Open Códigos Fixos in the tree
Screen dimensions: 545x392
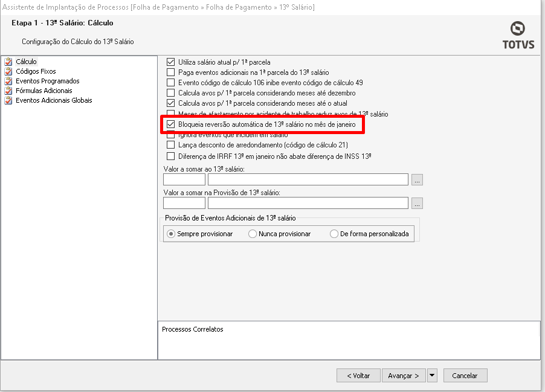tap(36, 71)
